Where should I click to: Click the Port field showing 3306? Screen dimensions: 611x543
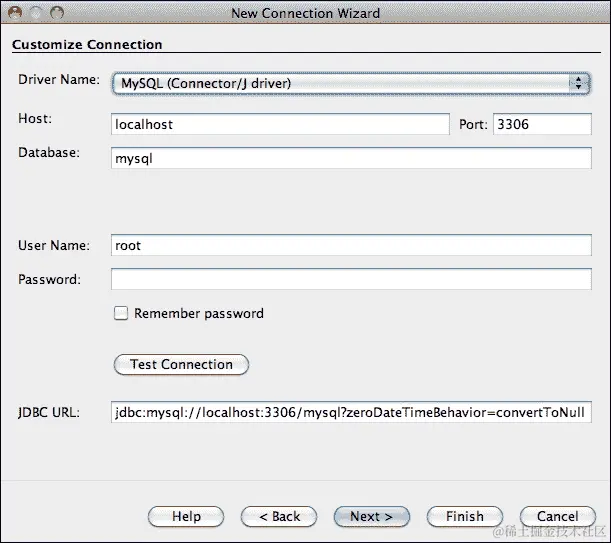542,124
